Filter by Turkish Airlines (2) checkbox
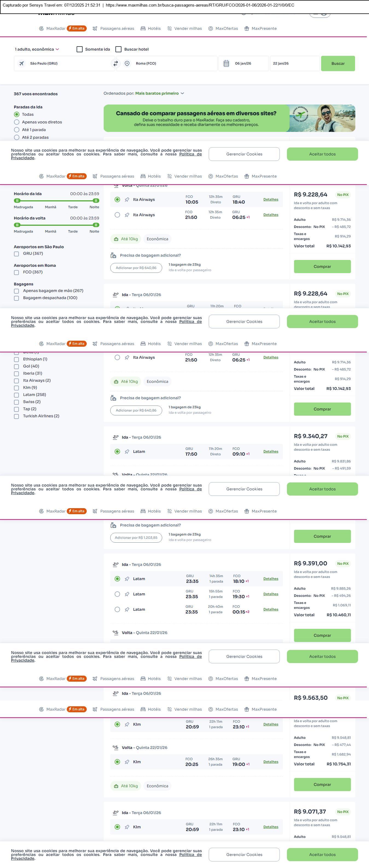Viewport: 369px width, 868px height. point(16,416)
